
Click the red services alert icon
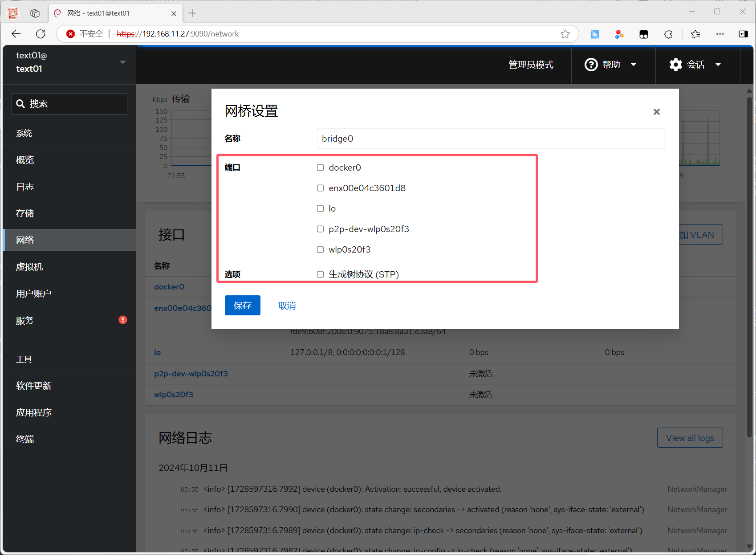pos(123,320)
